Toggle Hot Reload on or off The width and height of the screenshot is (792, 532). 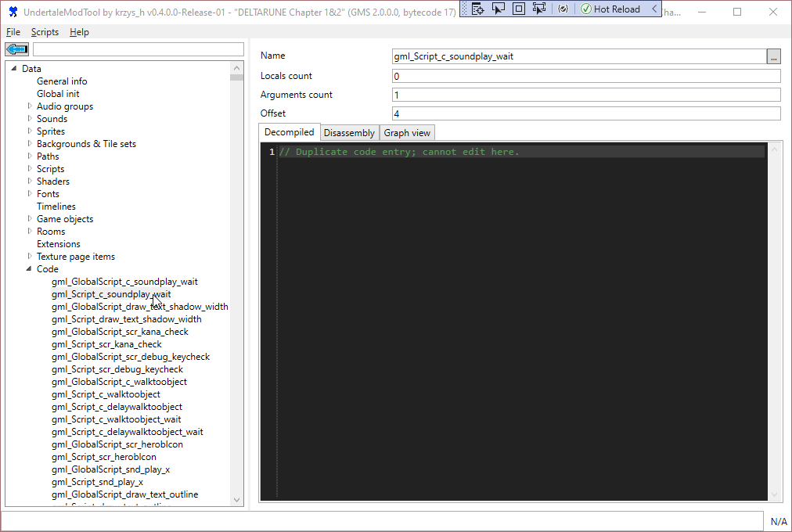point(607,8)
